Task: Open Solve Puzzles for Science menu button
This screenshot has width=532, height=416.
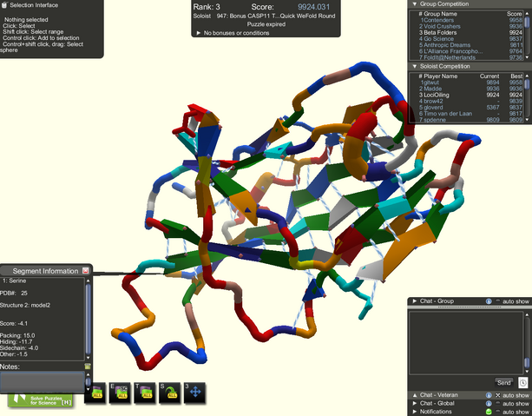Action: tap(40, 400)
